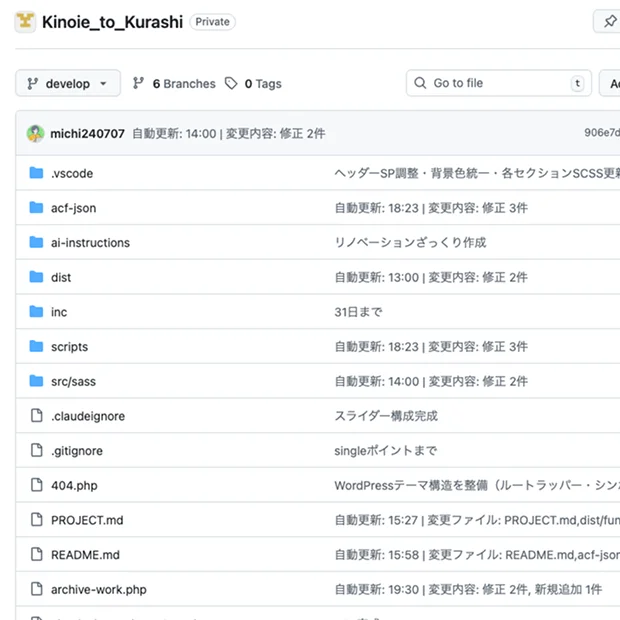Open the ai-instructions folder

(90, 242)
